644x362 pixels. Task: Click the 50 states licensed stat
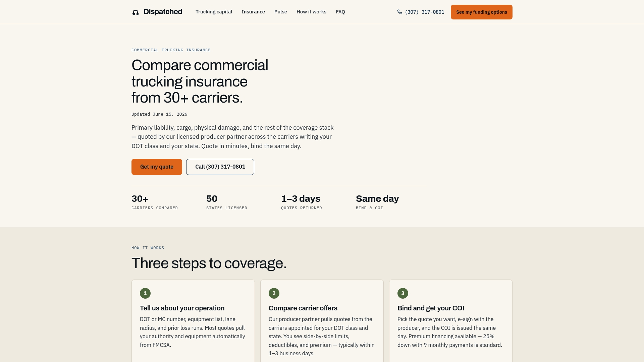tap(227, 202)
